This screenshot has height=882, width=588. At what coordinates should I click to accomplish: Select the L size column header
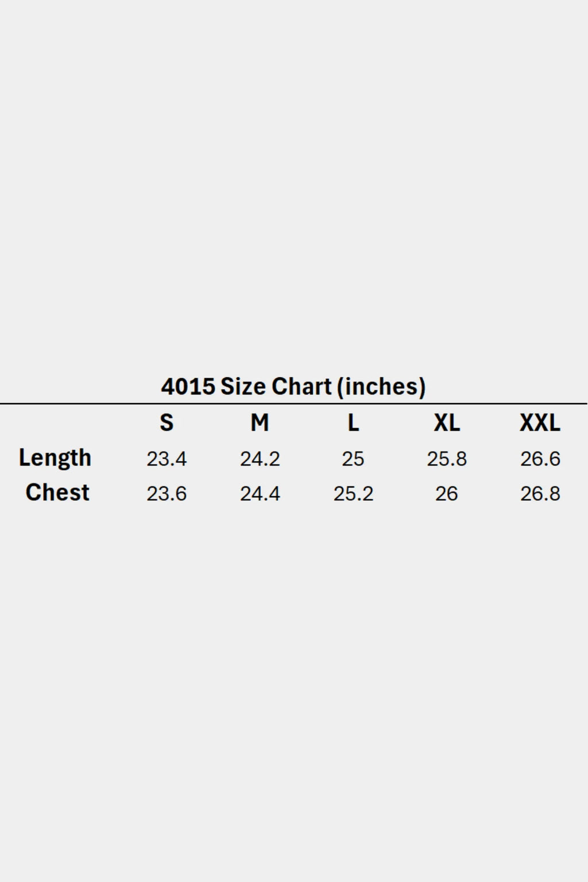353,423
